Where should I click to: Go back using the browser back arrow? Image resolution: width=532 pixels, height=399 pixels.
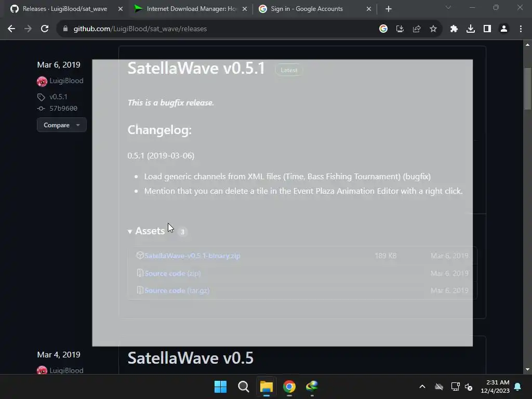[11, 29]
